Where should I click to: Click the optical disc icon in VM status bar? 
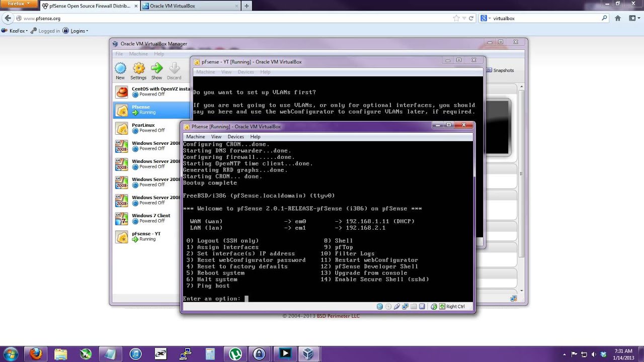pos(388,306)
